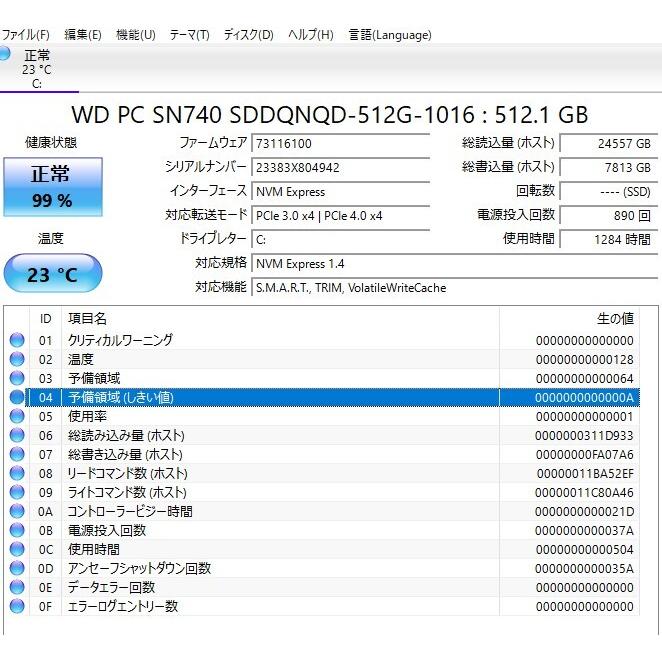Click the status icon for ライトコマンド数 row
662x662 pixels.
coord(17,492)
